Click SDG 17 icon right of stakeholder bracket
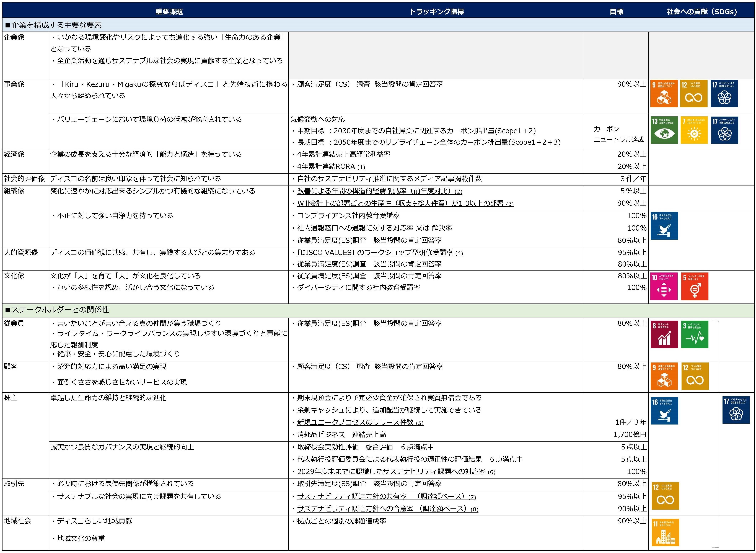 point(736,410)
